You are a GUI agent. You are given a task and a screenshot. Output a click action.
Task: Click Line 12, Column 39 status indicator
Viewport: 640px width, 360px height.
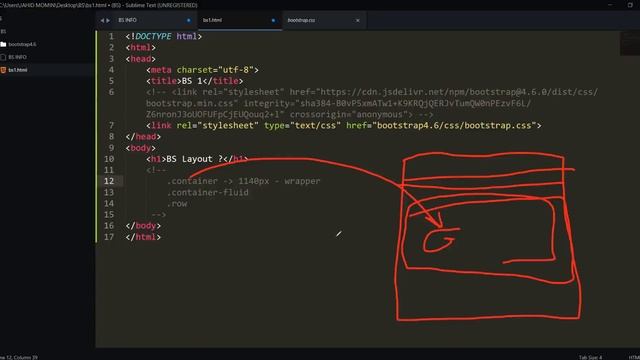click(x=19, y=357)
